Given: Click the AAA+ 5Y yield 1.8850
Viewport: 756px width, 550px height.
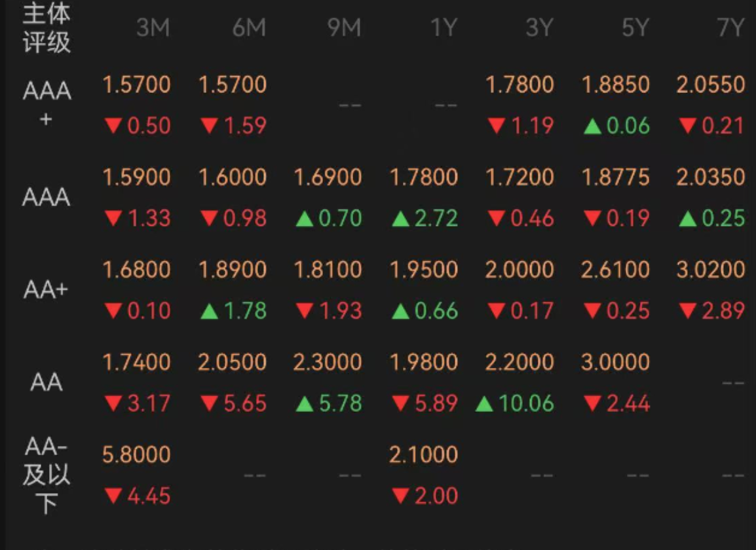Looking at the screenshot, I should 616,85.
